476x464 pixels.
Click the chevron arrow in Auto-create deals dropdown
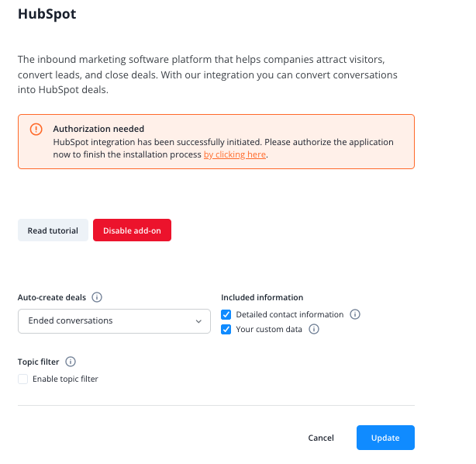point(198,321)
